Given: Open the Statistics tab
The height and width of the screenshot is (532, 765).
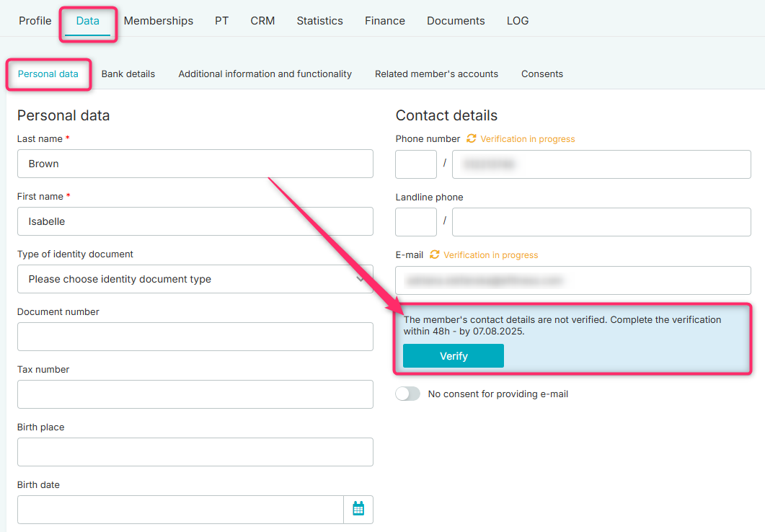Looking at the screenshot, I should coord(319,21).
